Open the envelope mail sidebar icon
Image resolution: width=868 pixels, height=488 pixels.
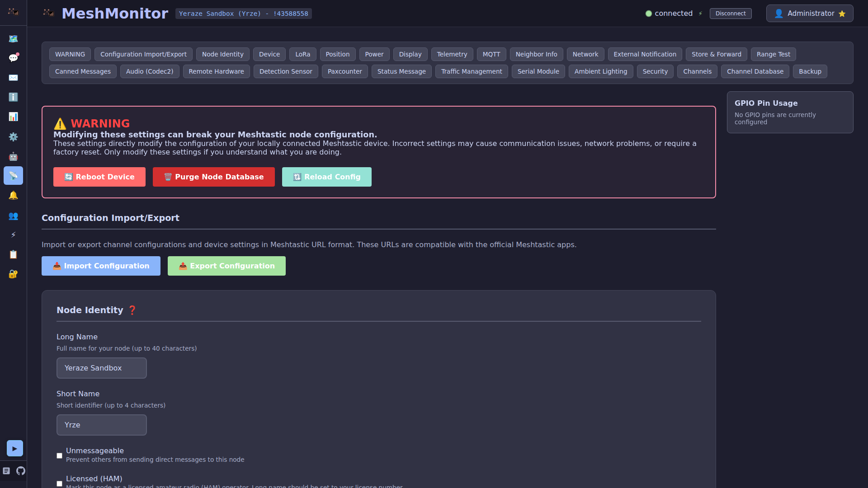click(13, 78)
